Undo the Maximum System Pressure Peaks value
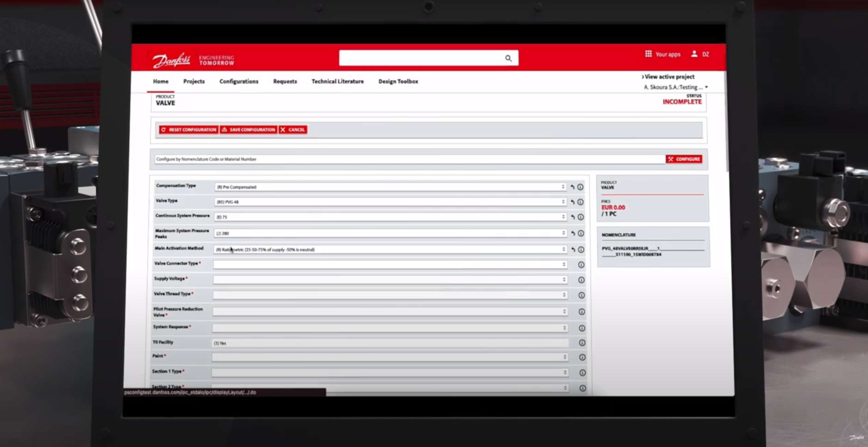The image size is (868, 447). [573, 233]
